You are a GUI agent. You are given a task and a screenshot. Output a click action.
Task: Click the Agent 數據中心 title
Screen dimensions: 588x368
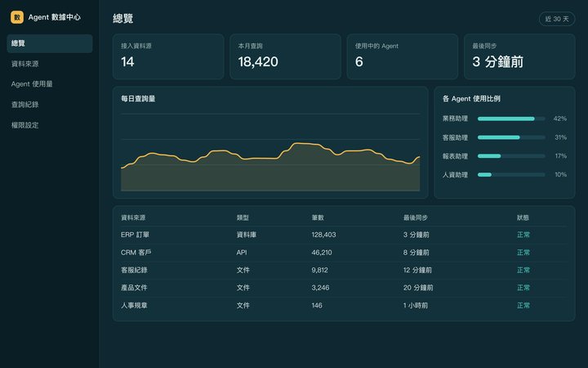point(55,17)
